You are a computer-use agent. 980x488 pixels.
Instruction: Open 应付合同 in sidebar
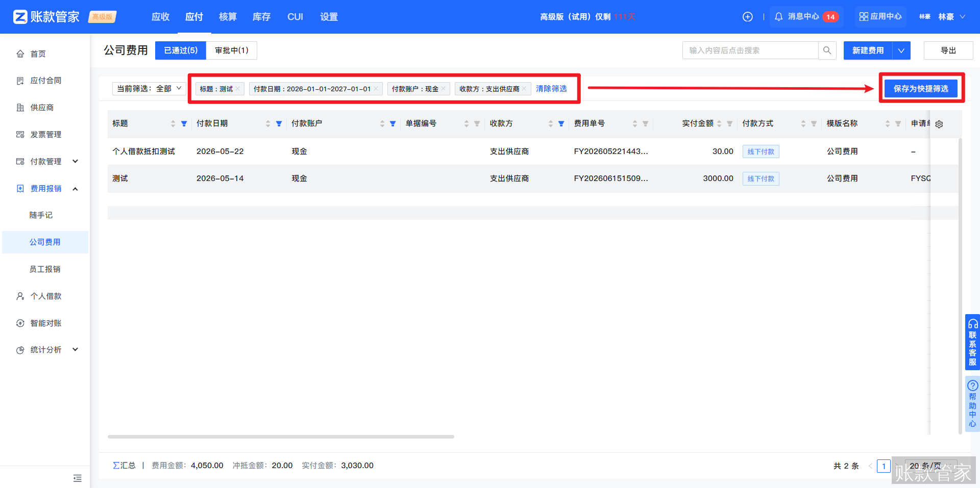click(45, 81)
